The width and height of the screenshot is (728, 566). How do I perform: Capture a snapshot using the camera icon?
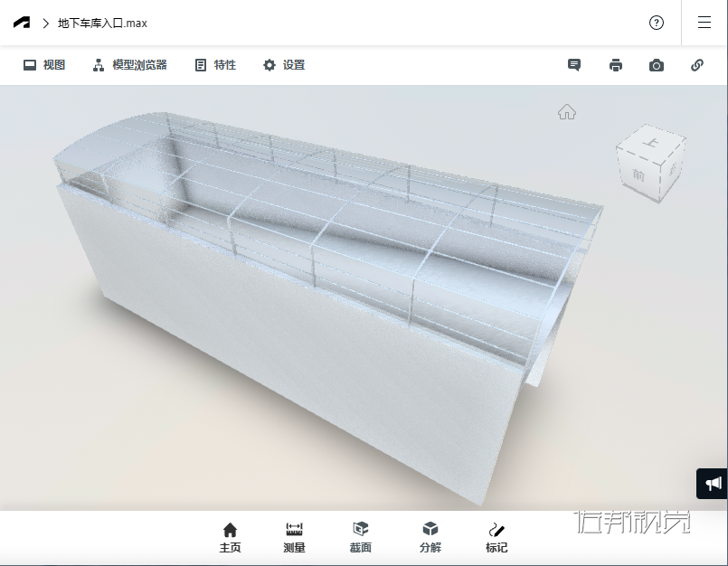tap(656, 65)
